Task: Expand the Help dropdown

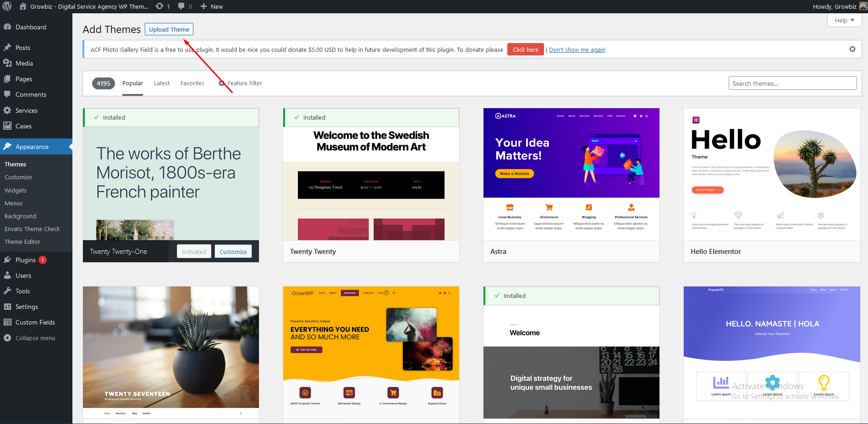Action: coord(844,20)
